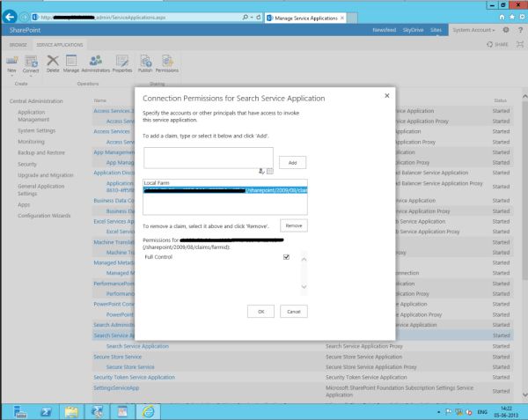Click the check names icon under claim box
528x420 pixels.
point(261,172)
